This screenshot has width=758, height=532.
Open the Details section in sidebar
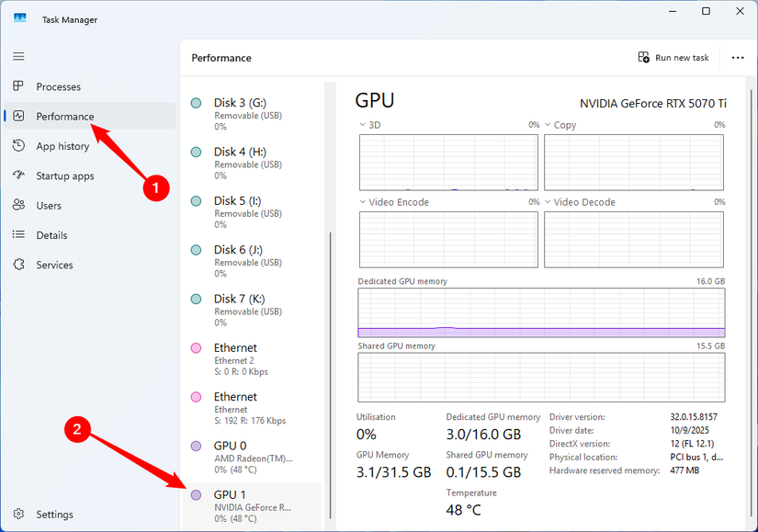point(50,234)
